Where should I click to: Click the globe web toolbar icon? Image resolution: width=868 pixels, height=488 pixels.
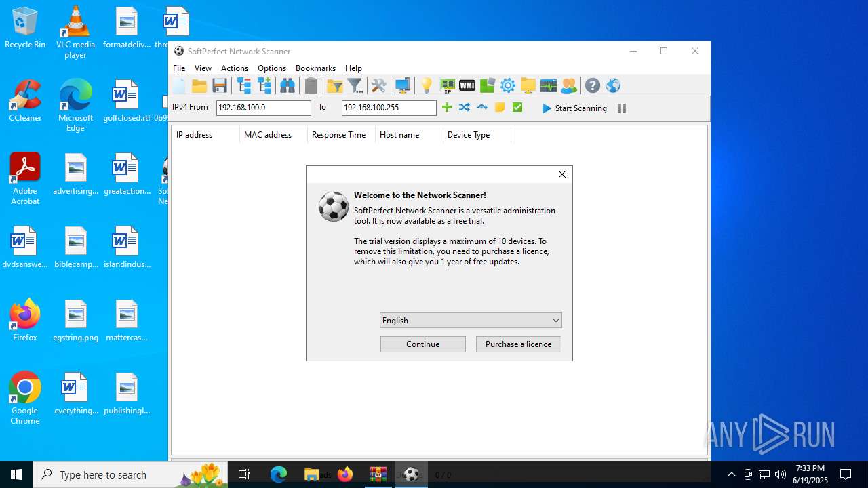click(613, 85)
